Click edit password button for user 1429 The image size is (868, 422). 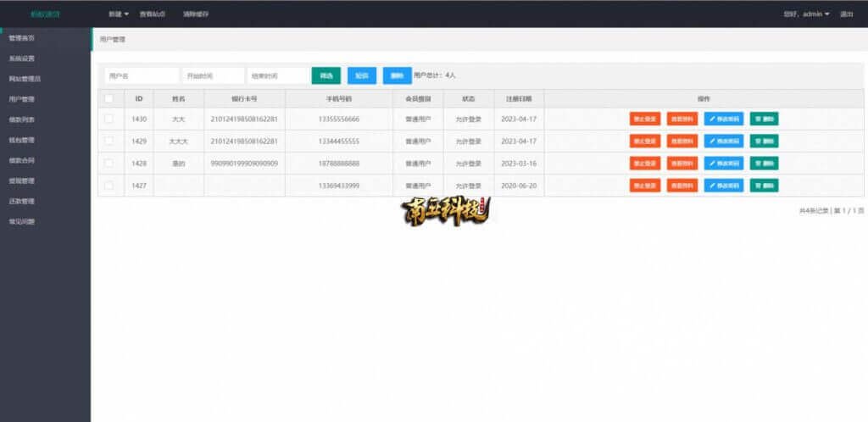(723, 142)
